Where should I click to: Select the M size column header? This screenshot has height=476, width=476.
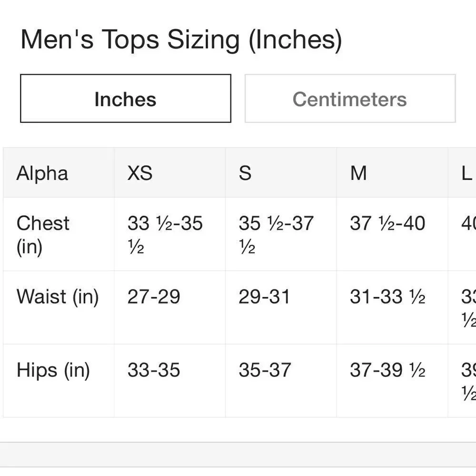358,173
